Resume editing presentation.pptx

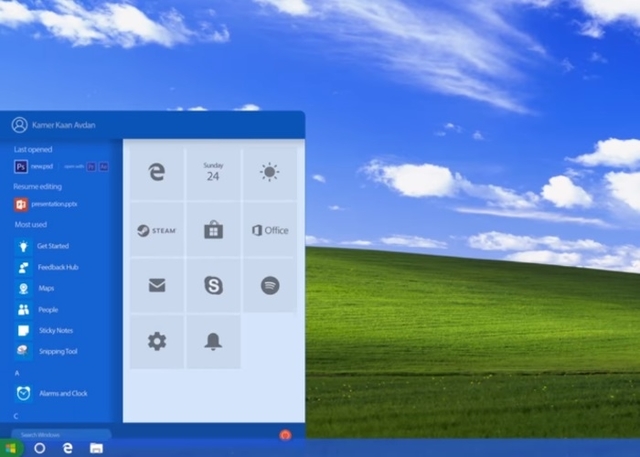point(54,204)
